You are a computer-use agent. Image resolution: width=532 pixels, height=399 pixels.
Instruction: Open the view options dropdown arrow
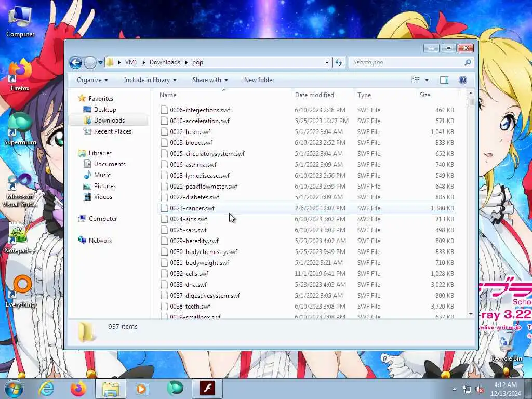pos(427,80)
